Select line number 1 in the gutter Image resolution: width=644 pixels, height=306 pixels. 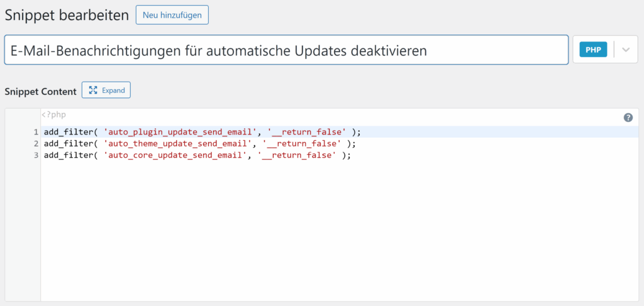[36, 132]
